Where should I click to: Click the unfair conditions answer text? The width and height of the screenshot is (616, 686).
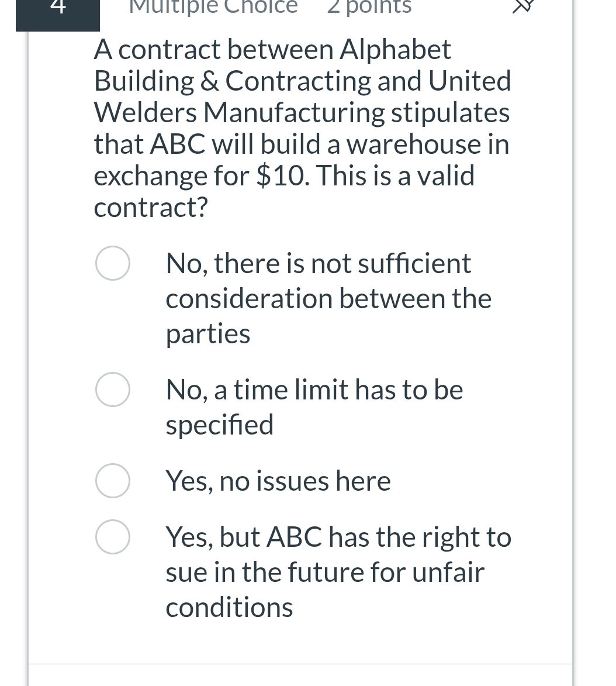[x=338, y=571]
